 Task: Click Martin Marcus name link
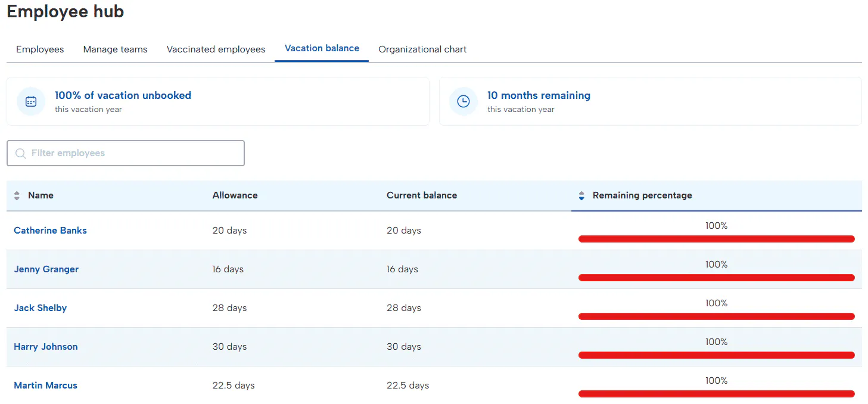46,386
